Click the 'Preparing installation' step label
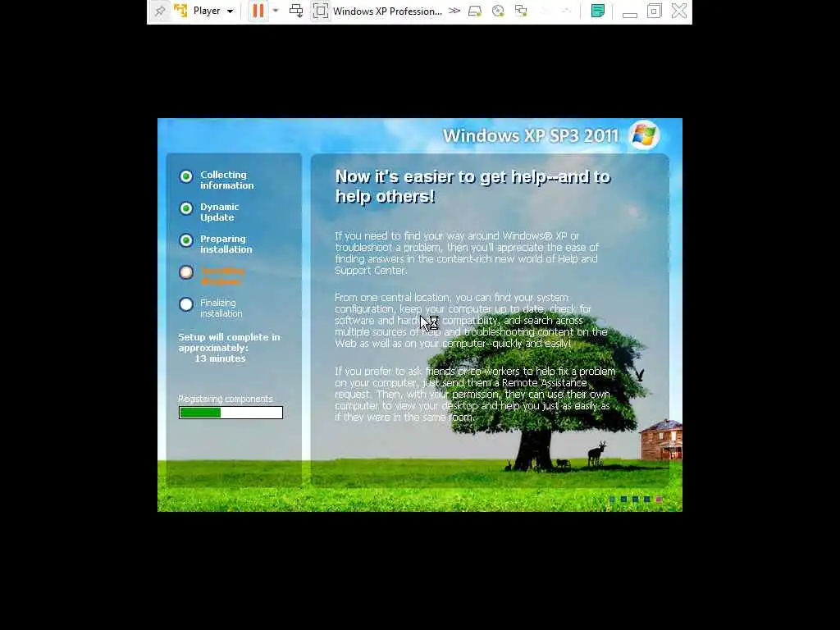This screenshot has width=840, height=630. tap(226, 244)
